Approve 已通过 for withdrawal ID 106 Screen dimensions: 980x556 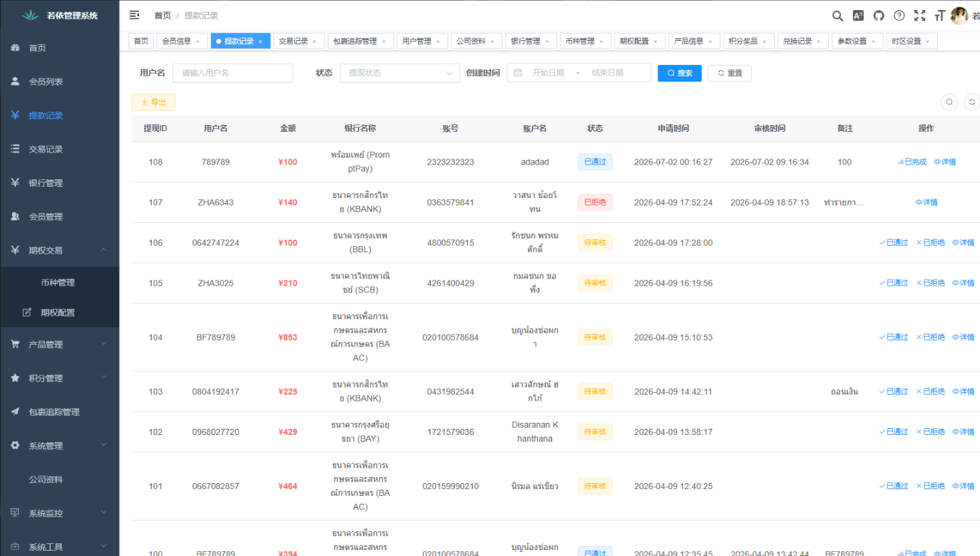(x=894, y=242)
